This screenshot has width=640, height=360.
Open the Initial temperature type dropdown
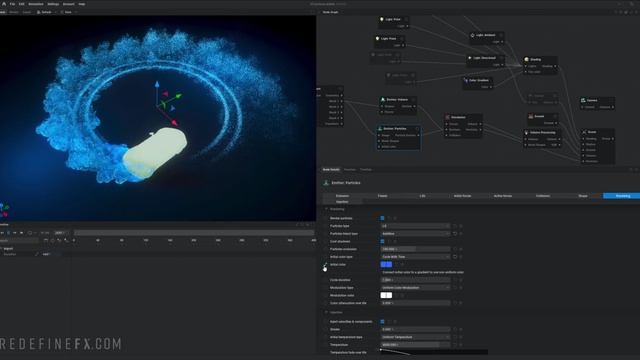[415, 337]
